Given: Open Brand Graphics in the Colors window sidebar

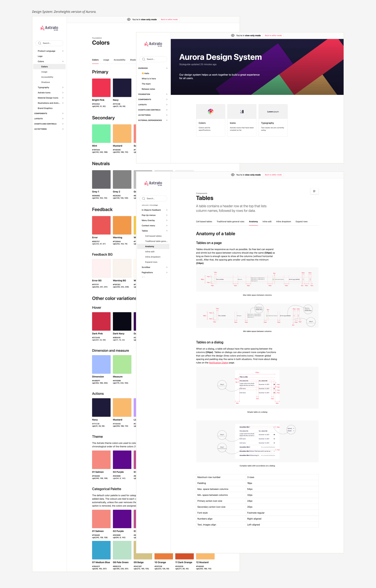Looking at the screenshot, I should [x=45, y=108].
